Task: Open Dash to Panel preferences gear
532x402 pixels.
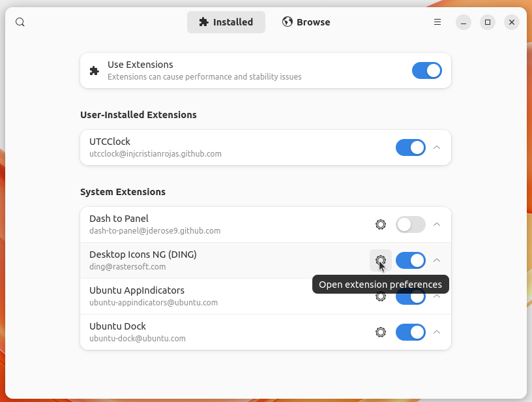Action: 381,224
